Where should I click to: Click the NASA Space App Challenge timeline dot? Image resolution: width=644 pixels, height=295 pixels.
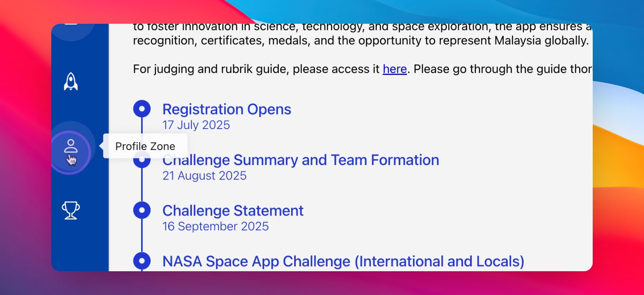(142, 261)
